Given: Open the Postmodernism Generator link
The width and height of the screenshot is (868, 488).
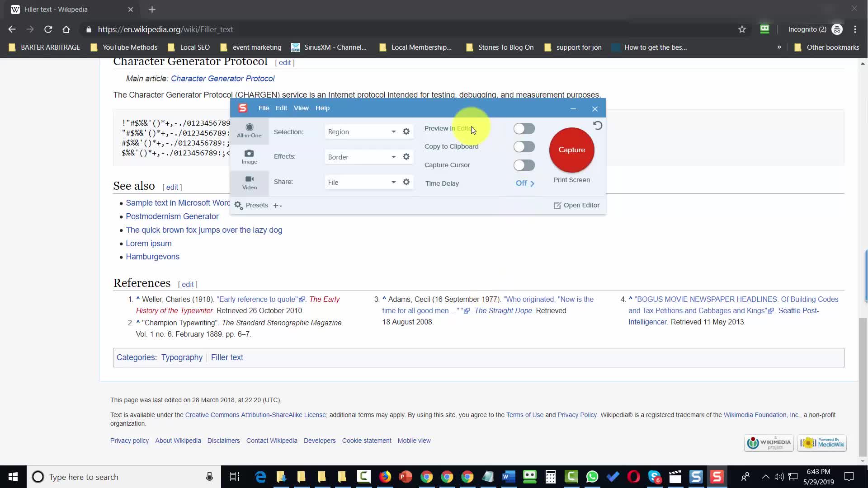Looking at the screenshot, I should point(172,216).
